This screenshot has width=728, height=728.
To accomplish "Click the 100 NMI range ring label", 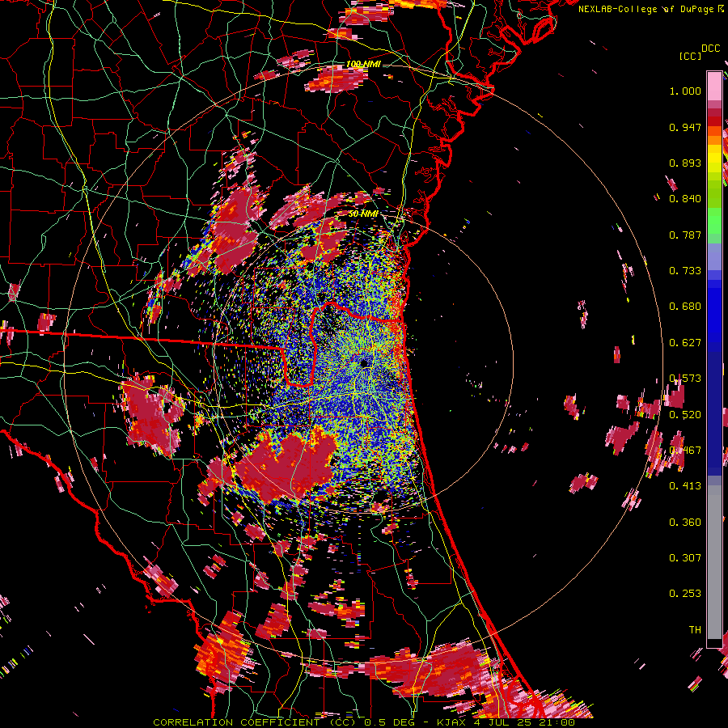I will 363,64.
